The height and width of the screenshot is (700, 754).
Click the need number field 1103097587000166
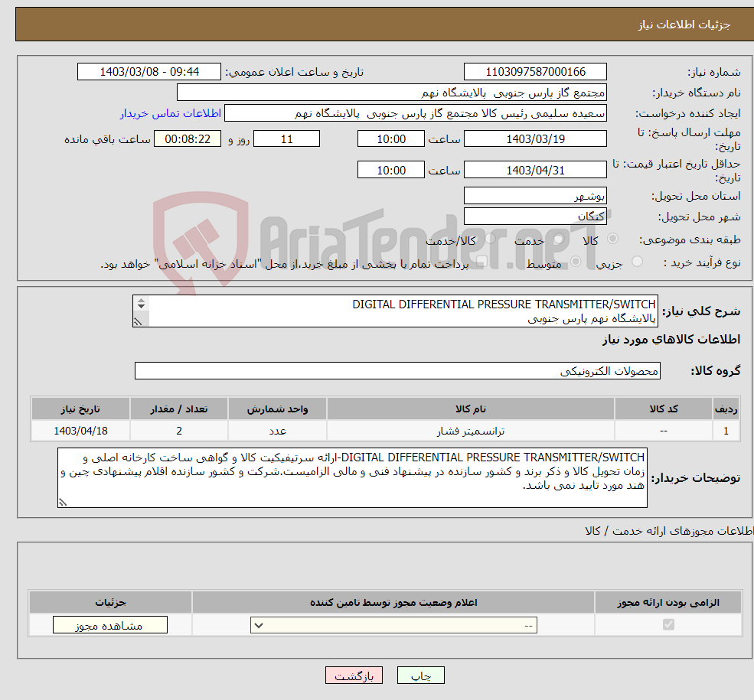(x=535, y=72)
